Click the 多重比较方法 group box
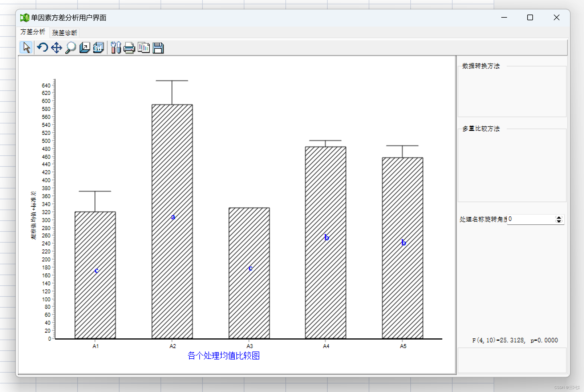This screenshot has width=584, height=392. [512, 165]
